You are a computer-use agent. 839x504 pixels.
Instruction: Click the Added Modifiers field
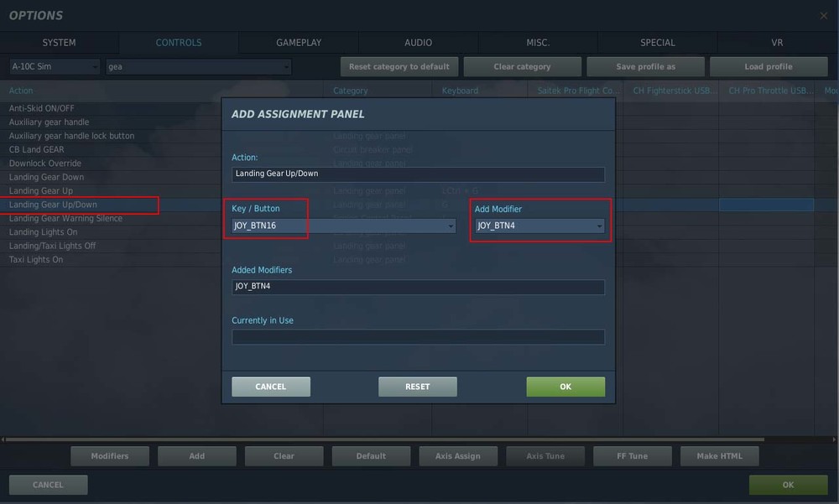418,287
